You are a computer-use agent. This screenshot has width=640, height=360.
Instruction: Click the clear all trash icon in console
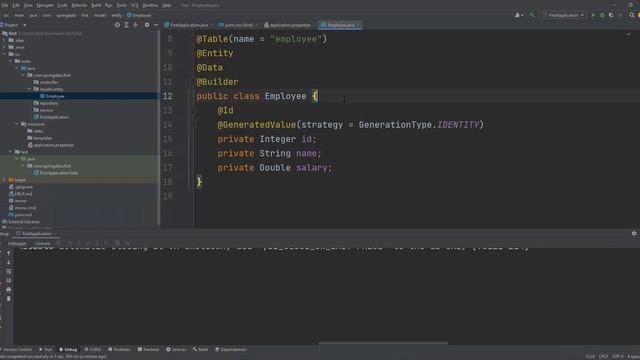pyautogui.click(x=9, y=298)
